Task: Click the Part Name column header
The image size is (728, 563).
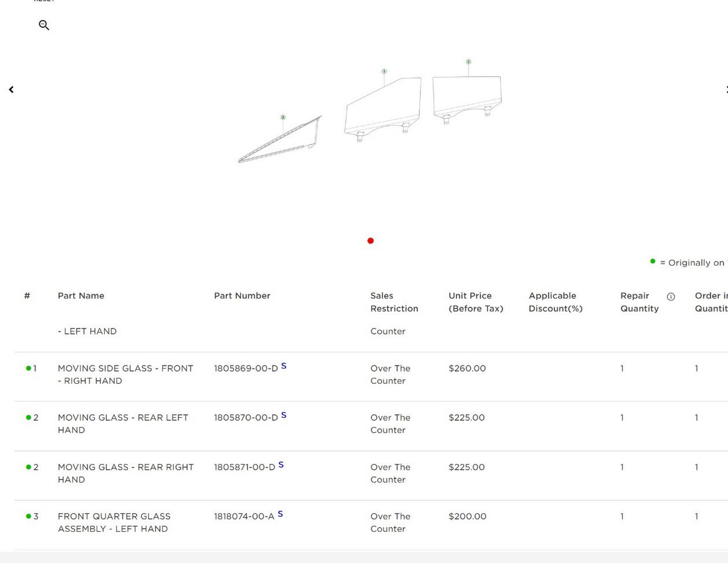Action: pos(81,295)
